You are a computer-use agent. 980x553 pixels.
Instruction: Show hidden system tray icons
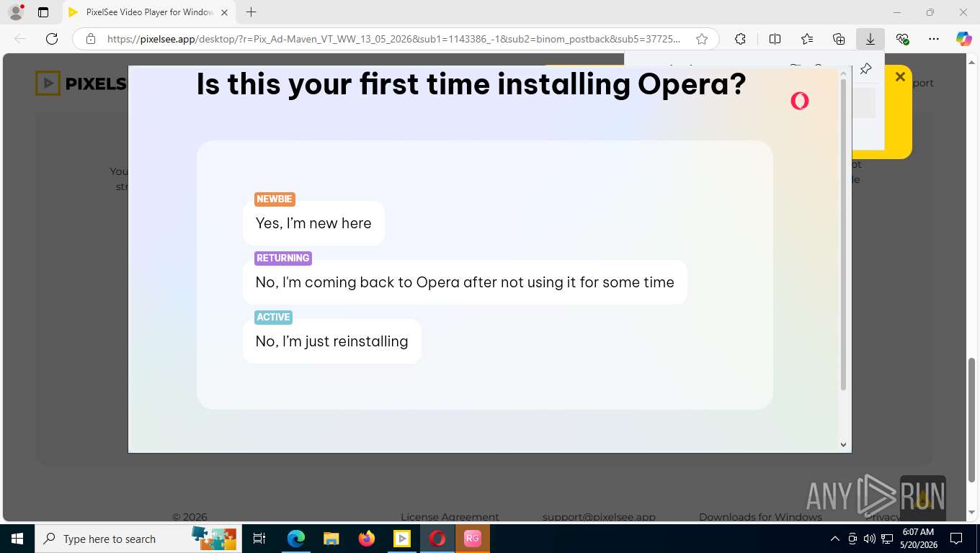coord(835,539)
